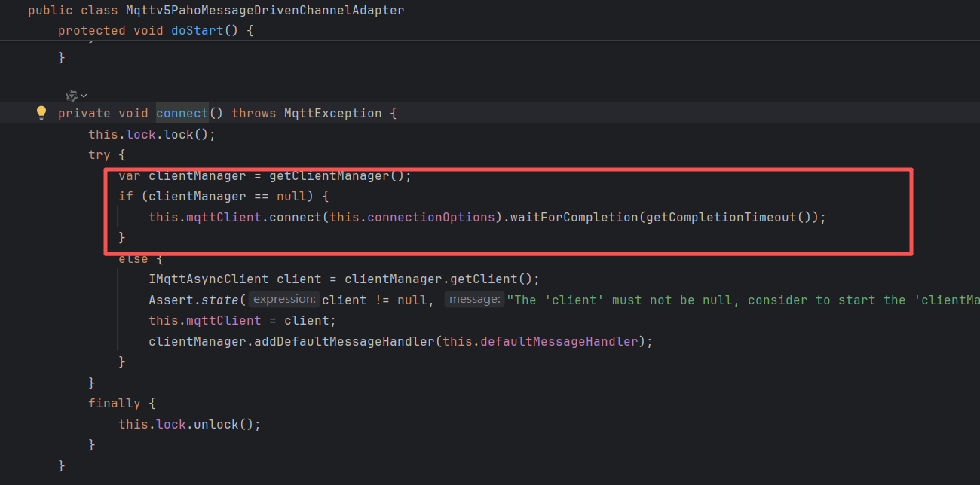The width and height of the screenshot is (980, 485).
Task: Click the connectionOptions field reference
Action: (x=431, y=217)
